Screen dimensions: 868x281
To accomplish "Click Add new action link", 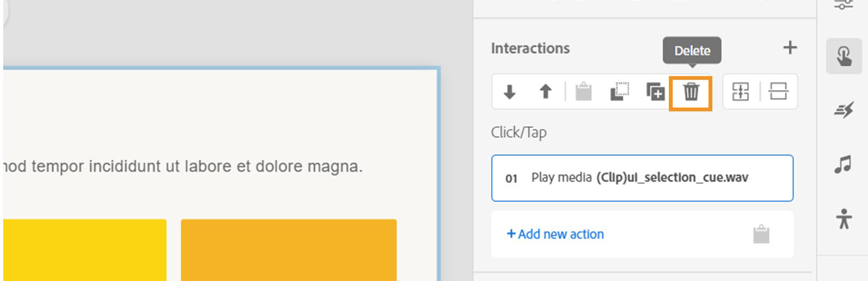I will [x=555, y=234].
